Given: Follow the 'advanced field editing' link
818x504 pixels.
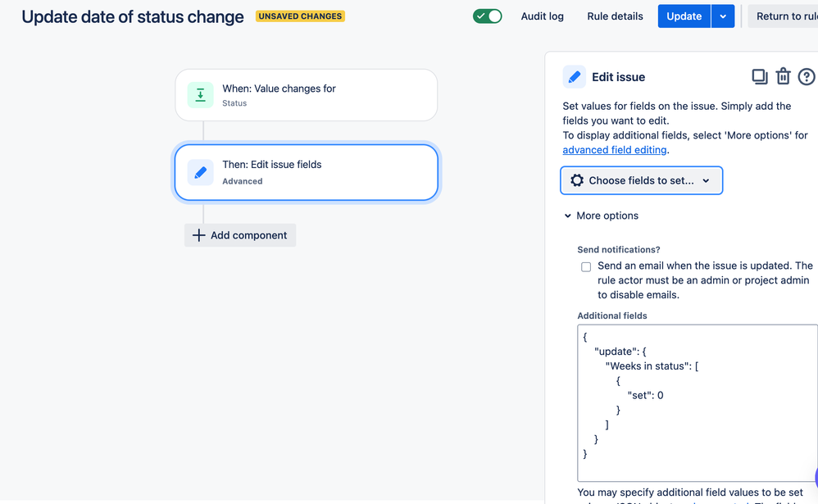Looking at the screenshot, I should point(615,150).
